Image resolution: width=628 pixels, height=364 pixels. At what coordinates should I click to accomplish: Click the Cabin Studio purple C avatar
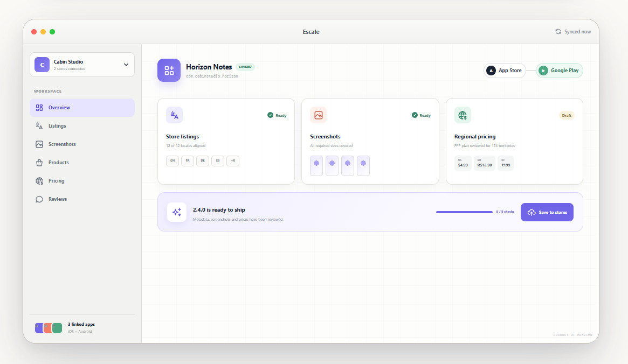point(42,65)
